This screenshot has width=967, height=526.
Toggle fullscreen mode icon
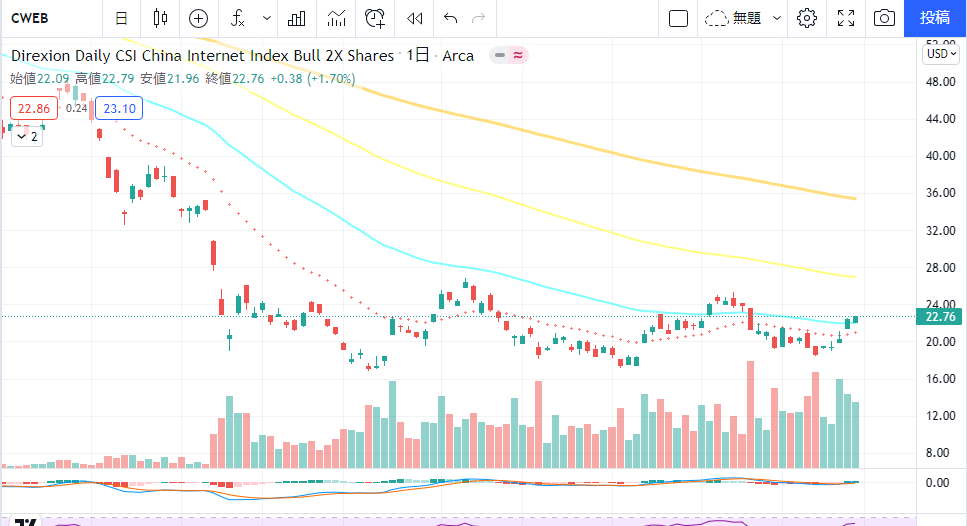pos(846,18)
